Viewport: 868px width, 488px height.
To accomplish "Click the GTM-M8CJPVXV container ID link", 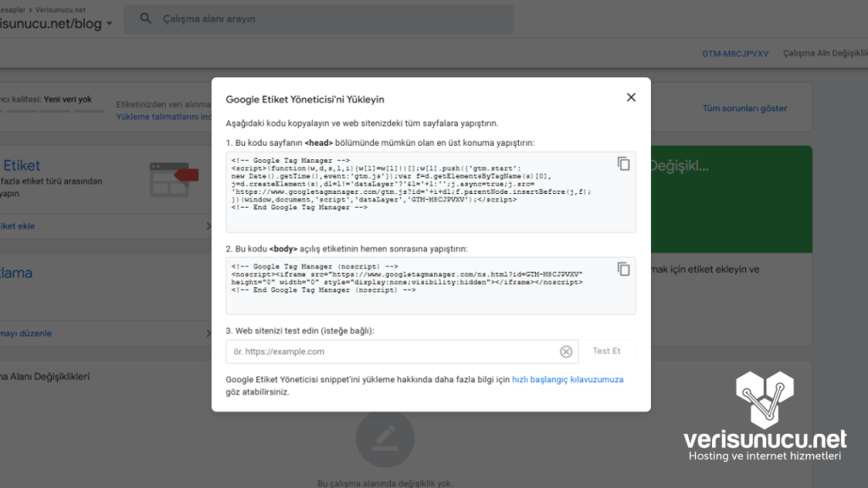I will click(735, 53).
